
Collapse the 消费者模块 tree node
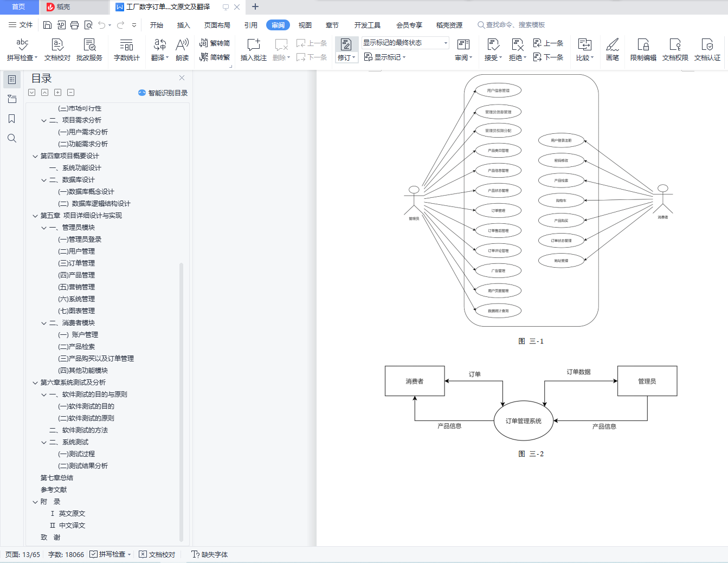44,323
